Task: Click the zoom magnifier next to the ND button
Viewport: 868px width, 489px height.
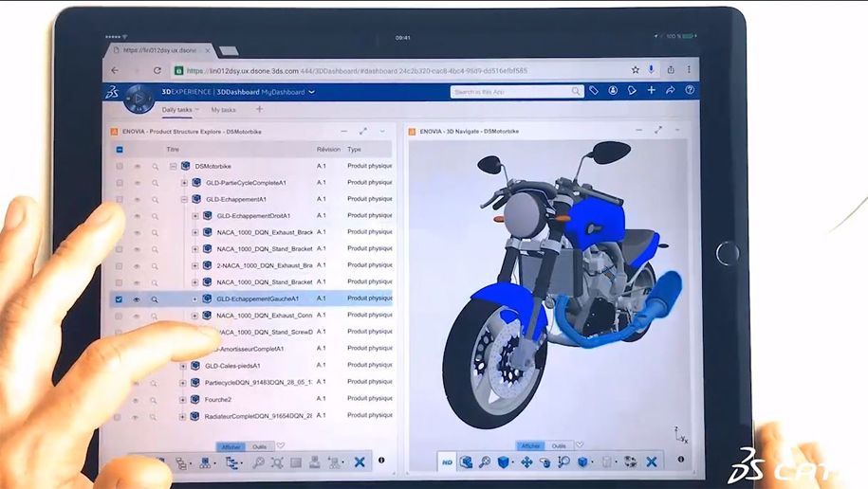Action: (485, 462)
